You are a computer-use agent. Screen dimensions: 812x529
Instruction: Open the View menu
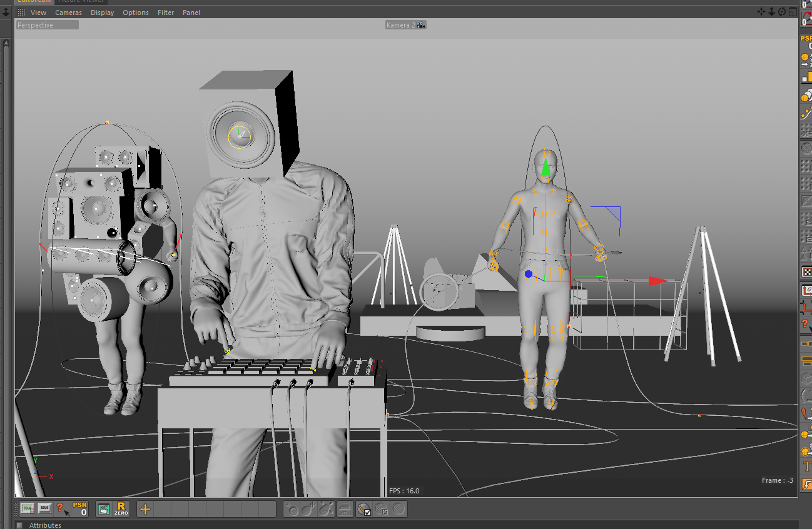click(38, 13)
